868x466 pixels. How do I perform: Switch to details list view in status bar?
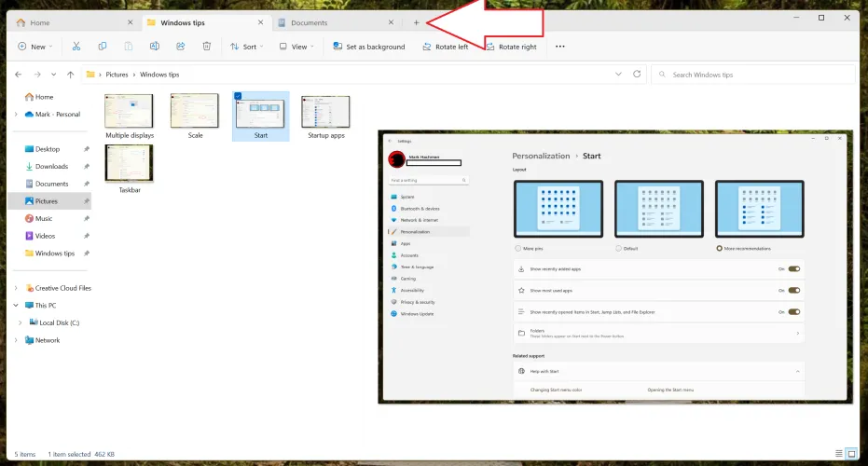click(x=838, y=454)
